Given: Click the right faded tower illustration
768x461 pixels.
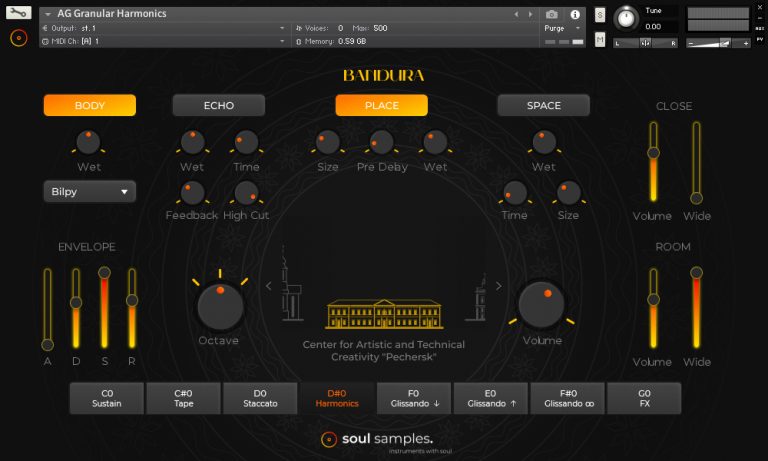Looking at the screenshot, I should (x=477, y=297).
